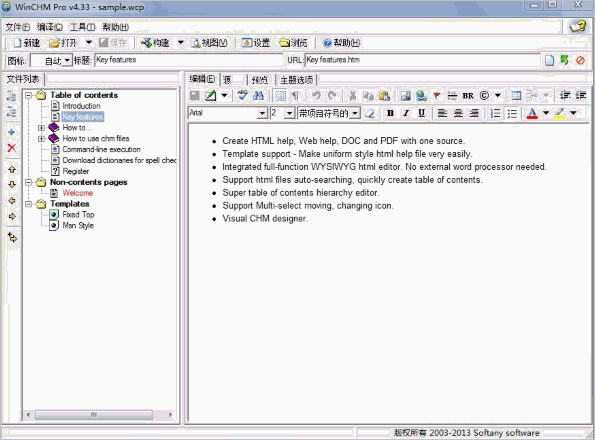
Task: Click the increase indent icon
Action: coord(581,96)
